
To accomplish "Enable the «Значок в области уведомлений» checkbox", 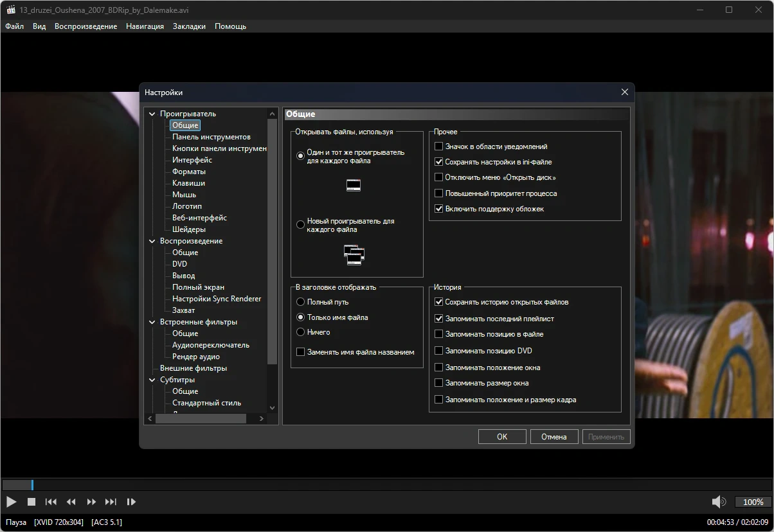I will [x=439, y=146].
